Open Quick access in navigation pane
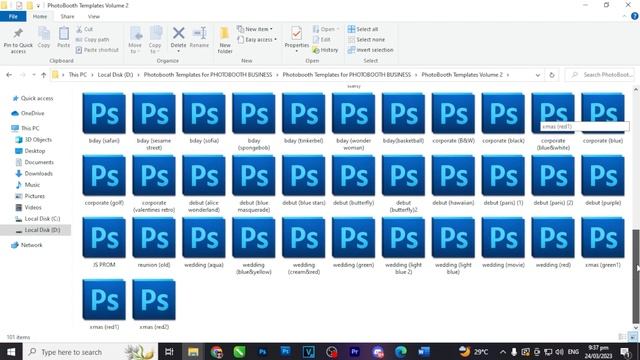640x360 pixels. (33, 98)
